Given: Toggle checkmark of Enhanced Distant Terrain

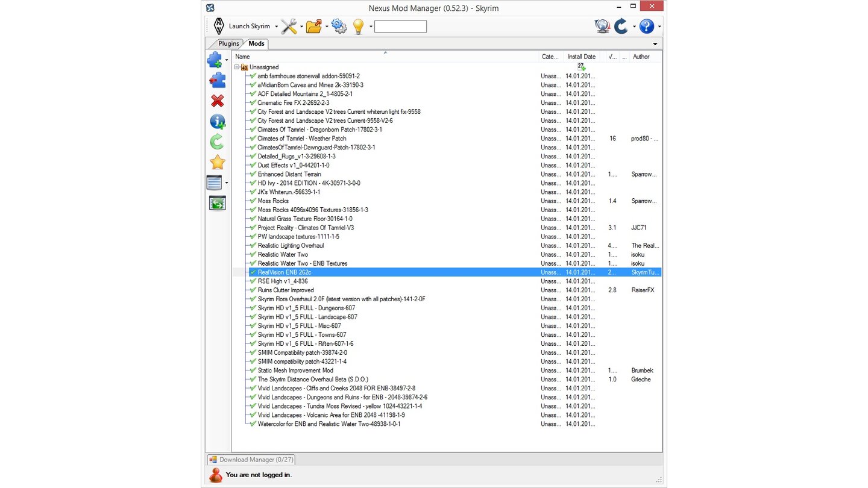Looking at the screenshot, I should pyautogui.click(x=253, y=174).
